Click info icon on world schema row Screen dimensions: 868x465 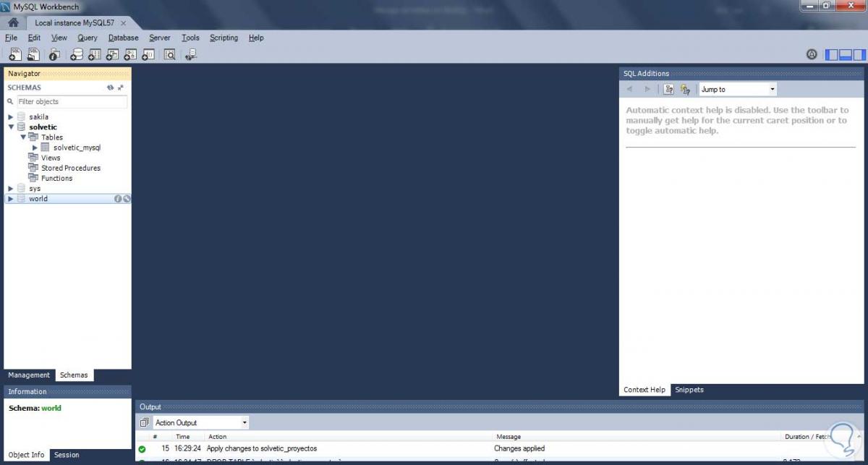tap(118, 199)
